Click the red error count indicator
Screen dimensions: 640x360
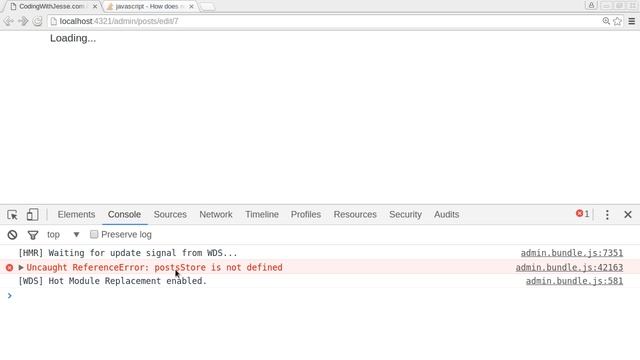click(582, 214)
